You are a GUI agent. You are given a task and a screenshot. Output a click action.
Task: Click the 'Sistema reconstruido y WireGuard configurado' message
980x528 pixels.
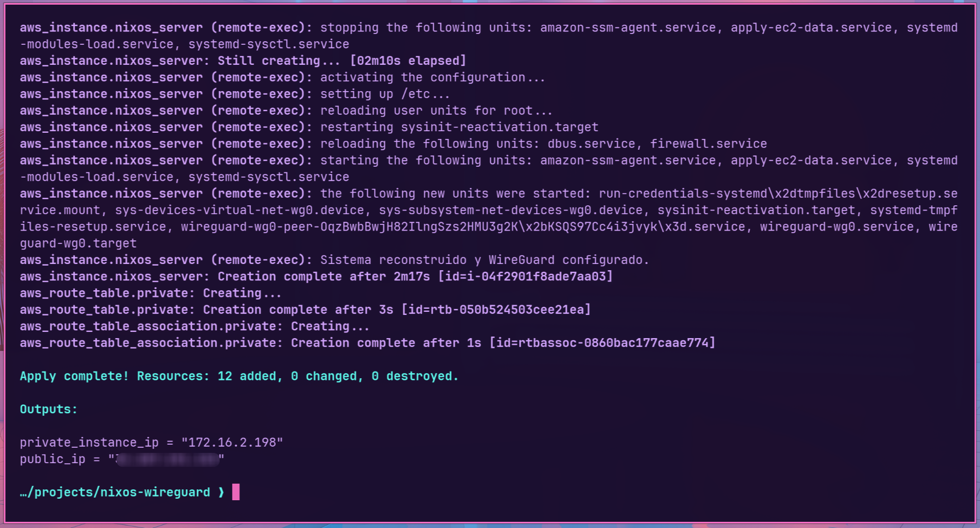(x=484, y=260)
